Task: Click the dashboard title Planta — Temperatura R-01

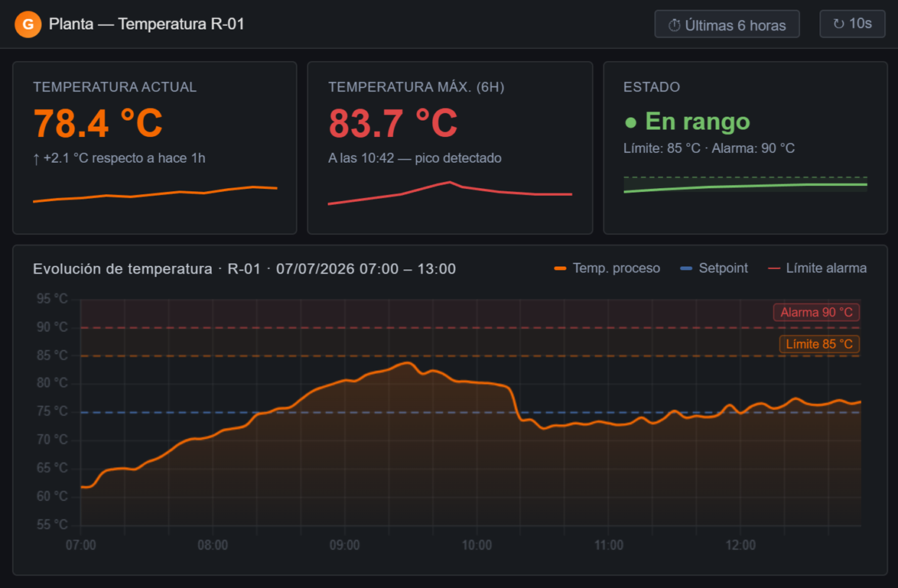Action: tap(147, 24)
